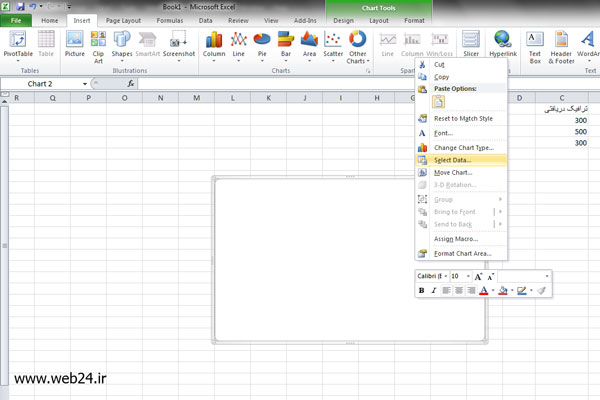
Task: Save the workbook from quick access toolbar
Action: coord(20,7)
